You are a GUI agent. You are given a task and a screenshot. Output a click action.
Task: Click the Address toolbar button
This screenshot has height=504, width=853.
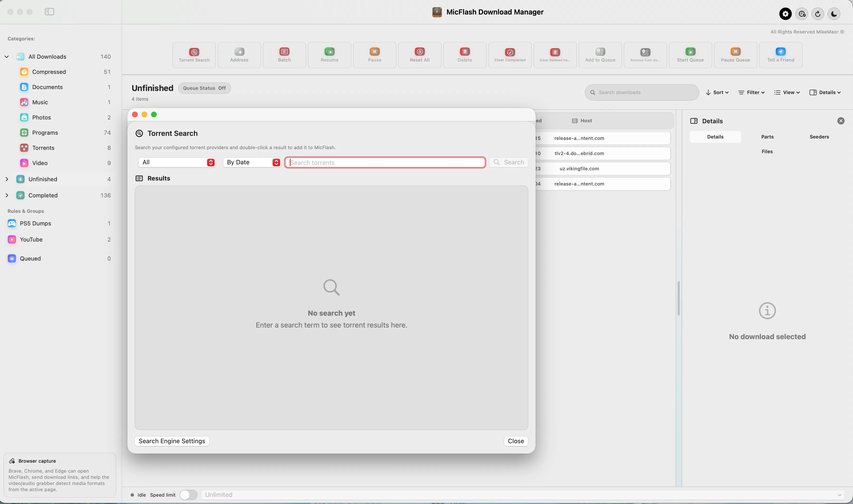click(239, 55)
